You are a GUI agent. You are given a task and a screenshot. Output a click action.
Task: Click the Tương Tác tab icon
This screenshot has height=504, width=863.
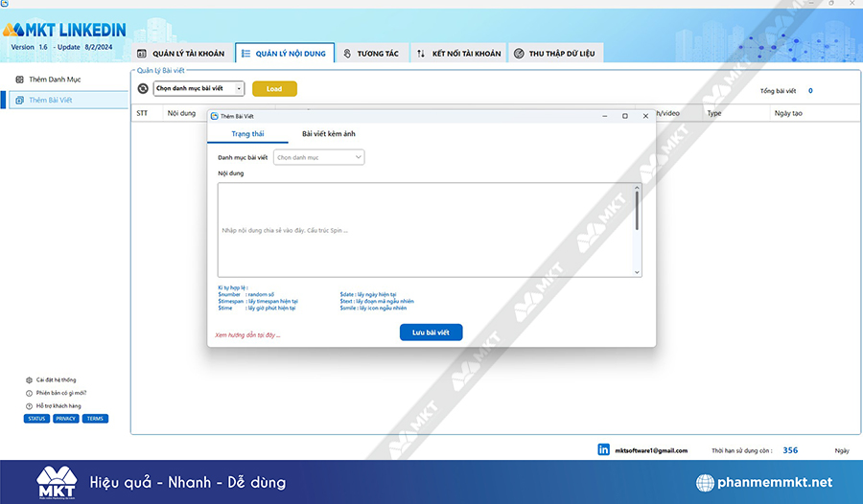click(x=347, y=54)
